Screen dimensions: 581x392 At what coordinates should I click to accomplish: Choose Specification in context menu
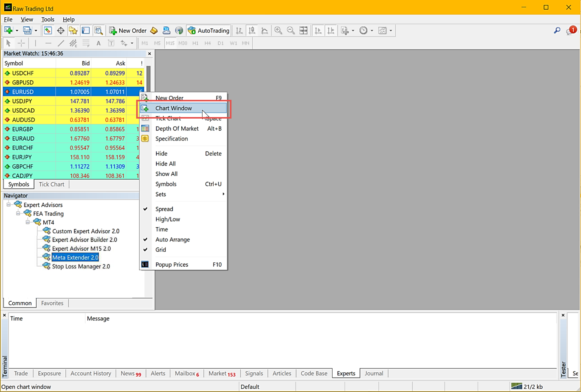pos(183,139)
